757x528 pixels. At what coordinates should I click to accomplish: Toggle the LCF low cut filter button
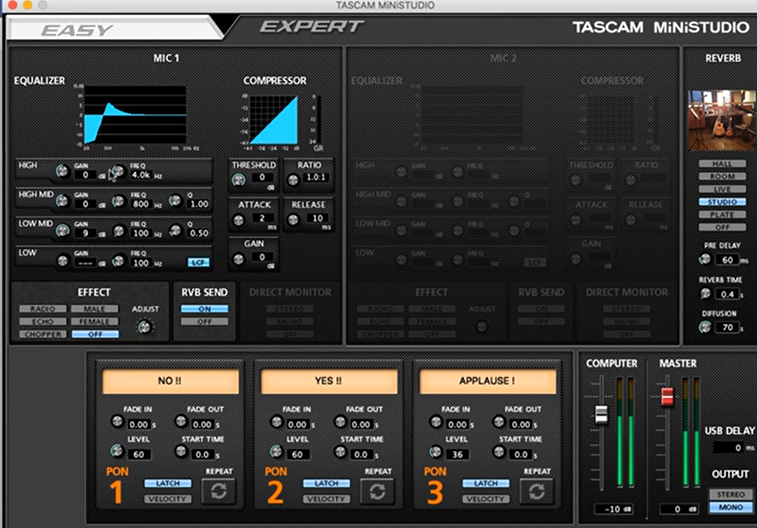198,262
